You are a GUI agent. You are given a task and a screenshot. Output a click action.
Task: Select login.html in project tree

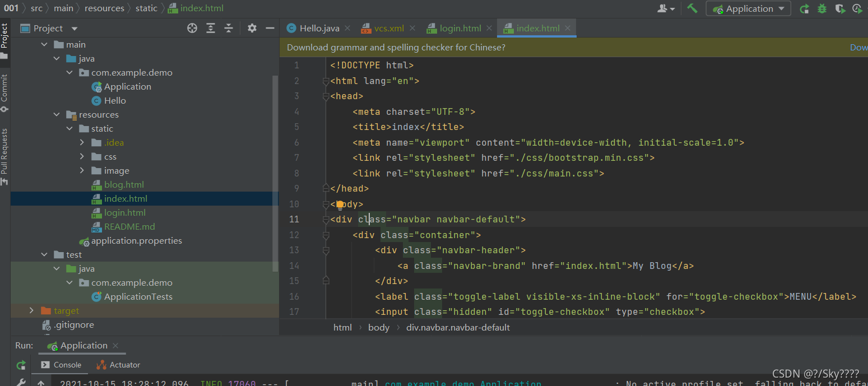click(124, 213)
